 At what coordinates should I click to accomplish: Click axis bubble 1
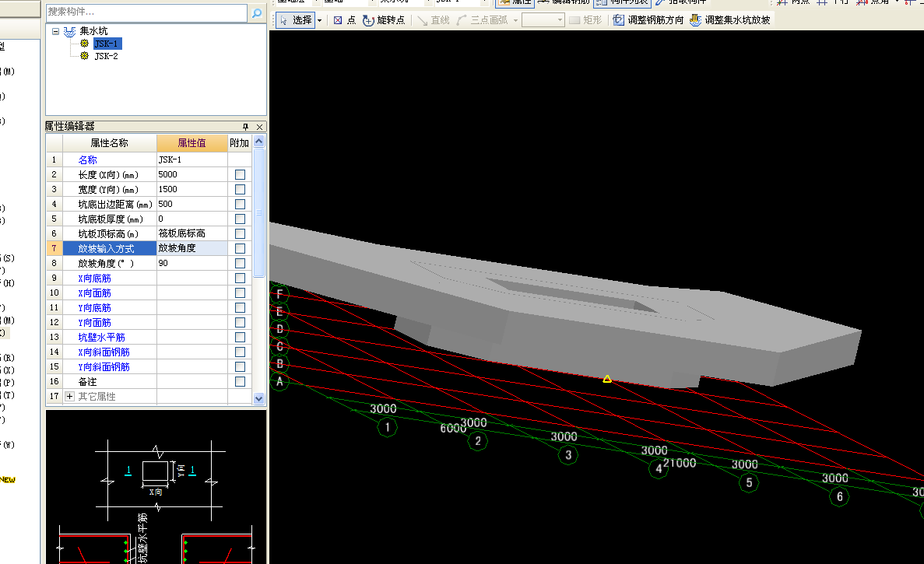(x=387, y=427)
